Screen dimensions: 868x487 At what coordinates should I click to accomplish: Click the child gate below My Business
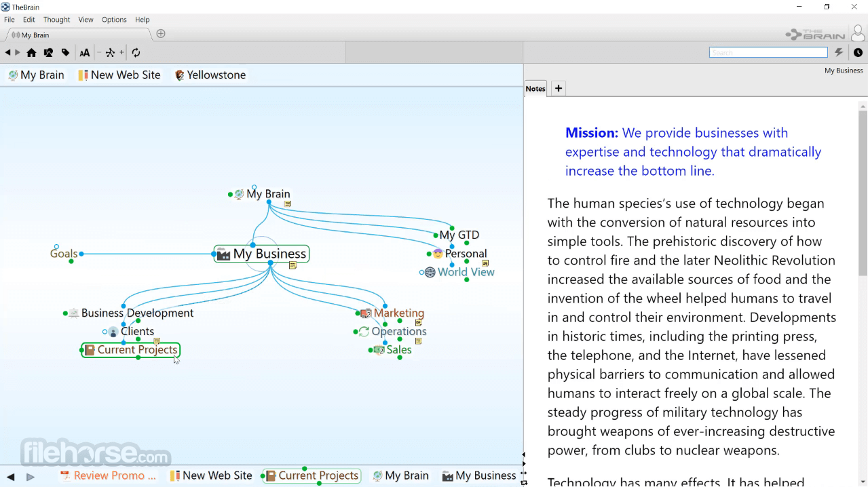click(x=270, y=263)
